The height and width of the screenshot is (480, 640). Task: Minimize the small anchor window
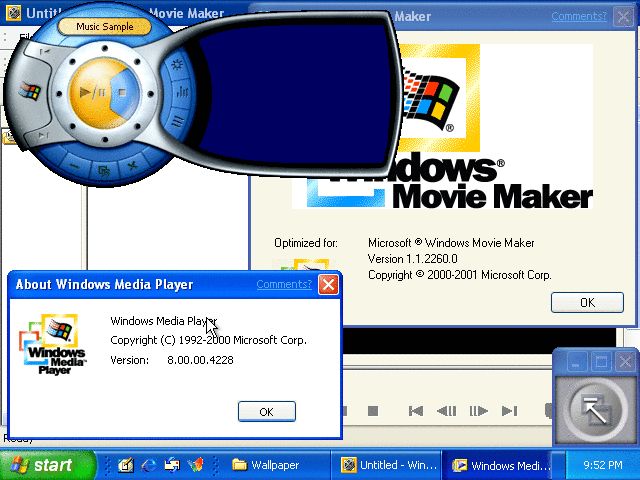pyautogui.click(x=576, y=362)
